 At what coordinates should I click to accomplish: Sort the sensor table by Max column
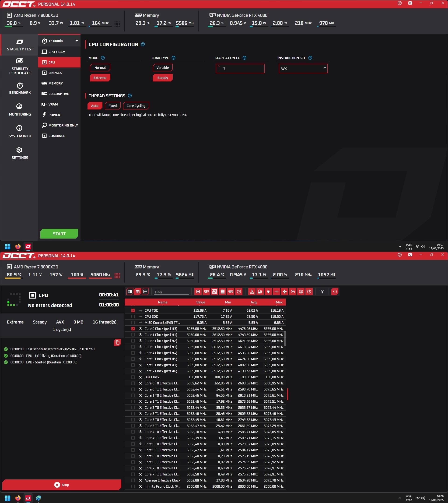279,302
